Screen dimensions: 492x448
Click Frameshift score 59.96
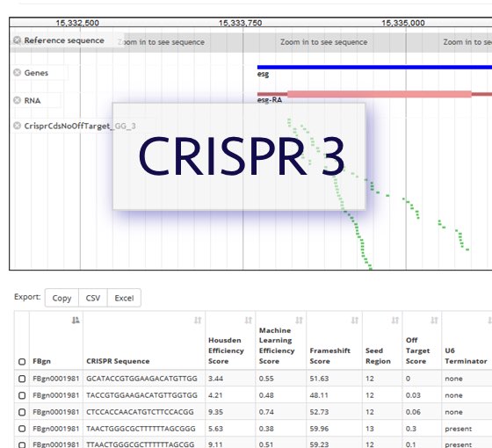point(319,429)
